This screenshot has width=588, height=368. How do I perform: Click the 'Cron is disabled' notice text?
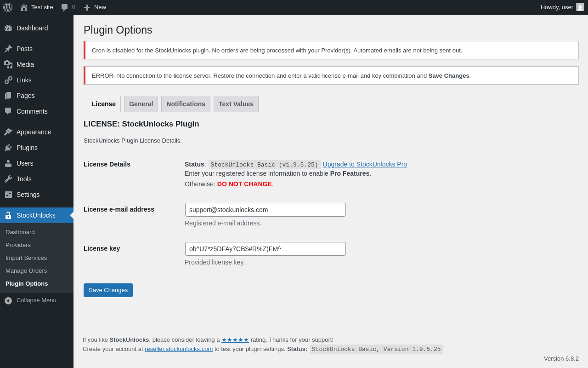(x=277, y=50)
